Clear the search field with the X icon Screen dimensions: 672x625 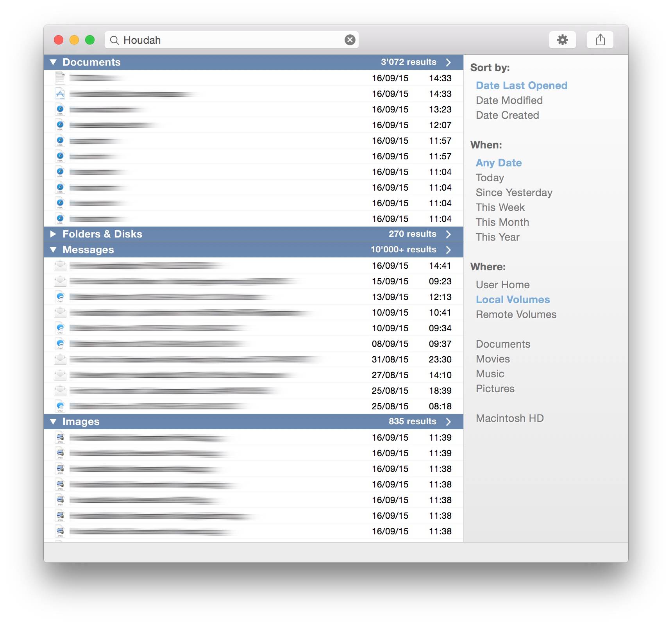(350, 40)
